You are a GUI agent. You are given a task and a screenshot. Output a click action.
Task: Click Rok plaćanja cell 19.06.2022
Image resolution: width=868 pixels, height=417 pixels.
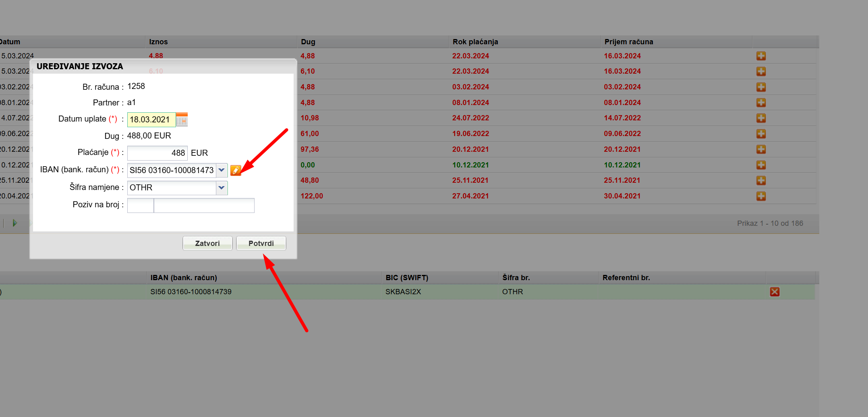coord(470,134)
